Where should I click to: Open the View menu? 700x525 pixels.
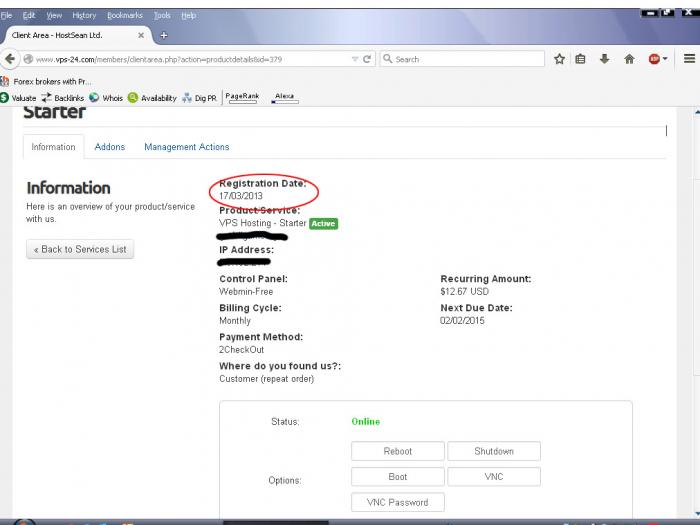(x=54, y=15)
